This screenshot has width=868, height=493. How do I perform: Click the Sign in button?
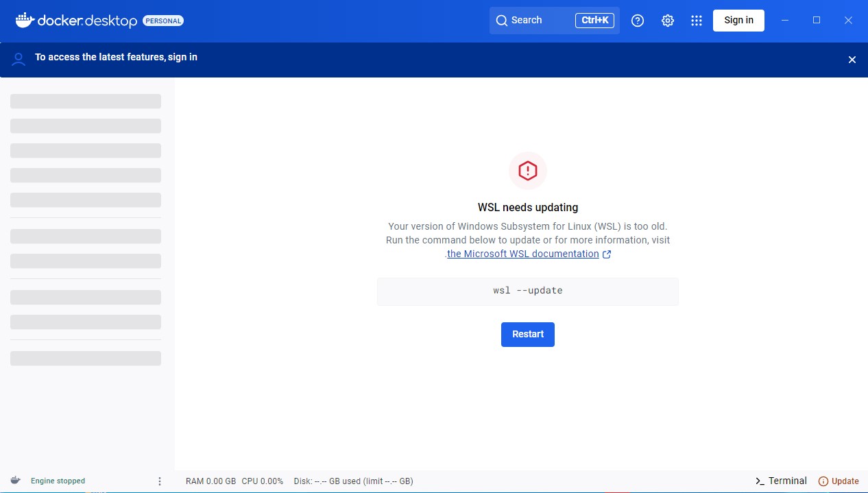[x=738, y=21]
